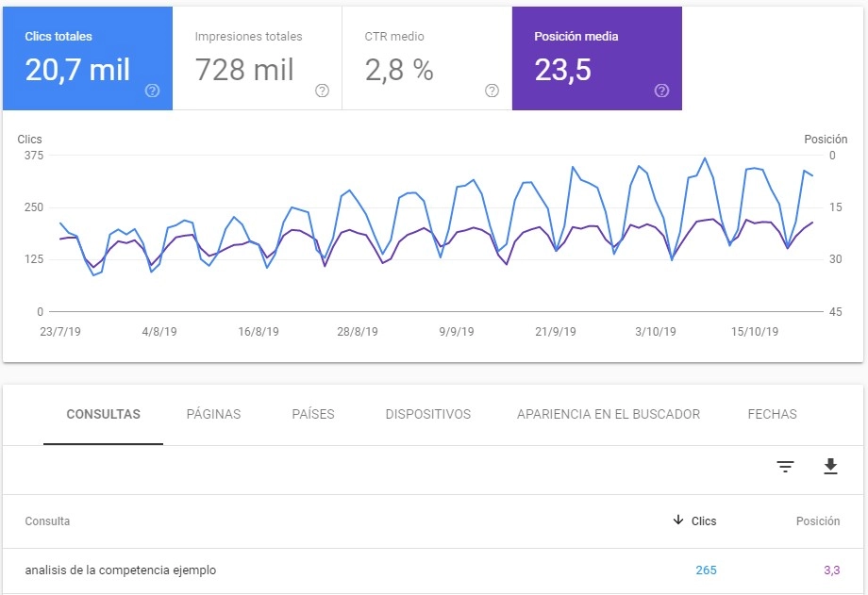Click the help icon on Posición media card
Screen dimensions: 868x595
660,91
